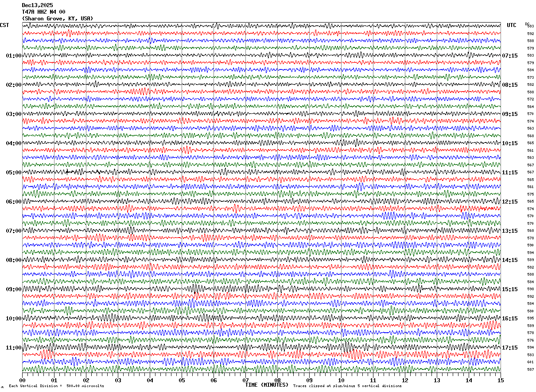Image resolution: width=536 pixels, height=392 pixels.
Task: Click the 12:15 UTC time label
Action: coord(510,202)
